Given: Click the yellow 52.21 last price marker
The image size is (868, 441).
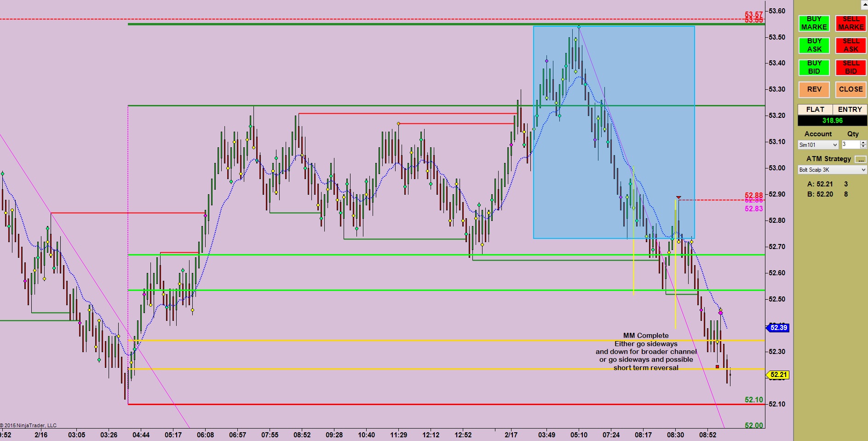Looking at the screenshot, I should pyautogui.click(x=778, y=375).
